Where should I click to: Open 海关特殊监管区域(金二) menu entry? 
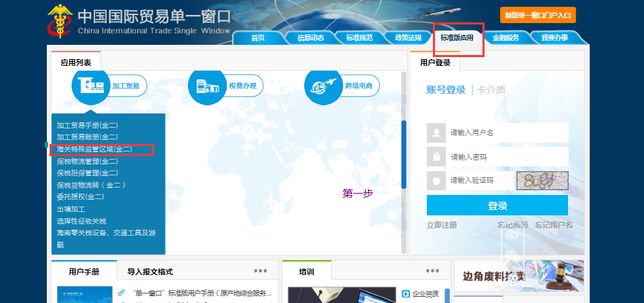(94, 149)
